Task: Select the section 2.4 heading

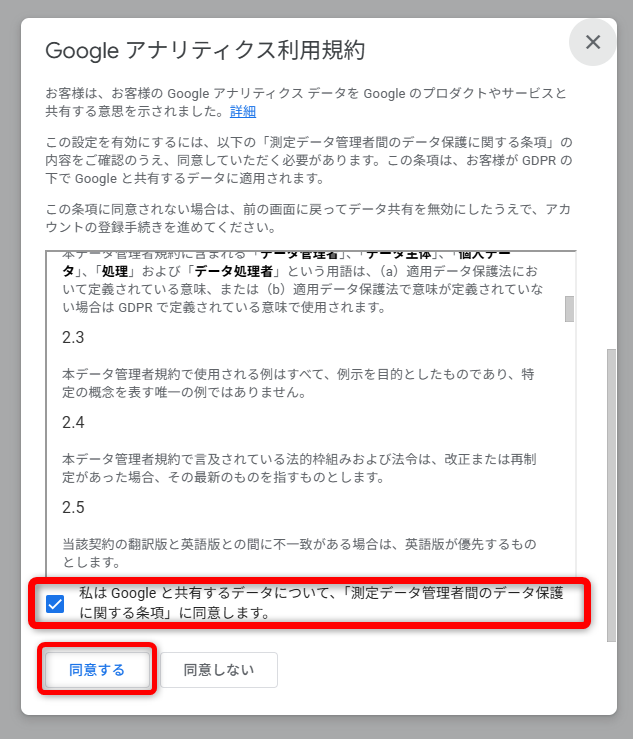Action: pyautogui.click(x=73, y=422)
